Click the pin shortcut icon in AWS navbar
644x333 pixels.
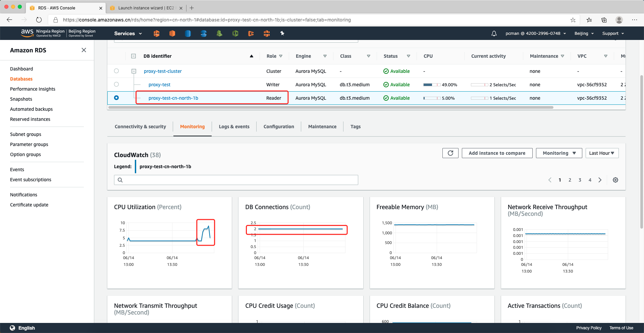(282, 33)
